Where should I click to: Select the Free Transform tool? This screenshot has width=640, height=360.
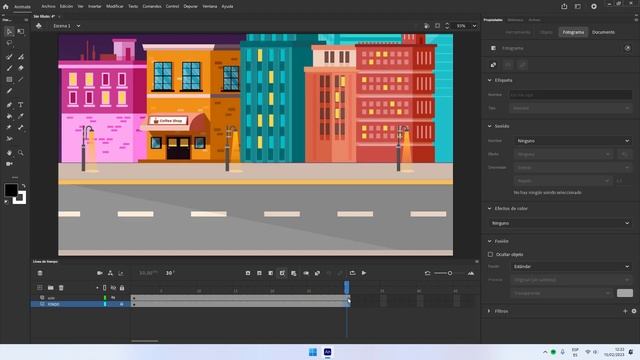click(21, 31)
